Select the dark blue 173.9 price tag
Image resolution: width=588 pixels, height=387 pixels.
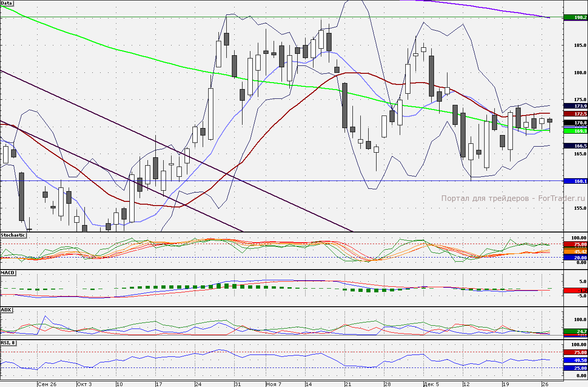(574, 106)
